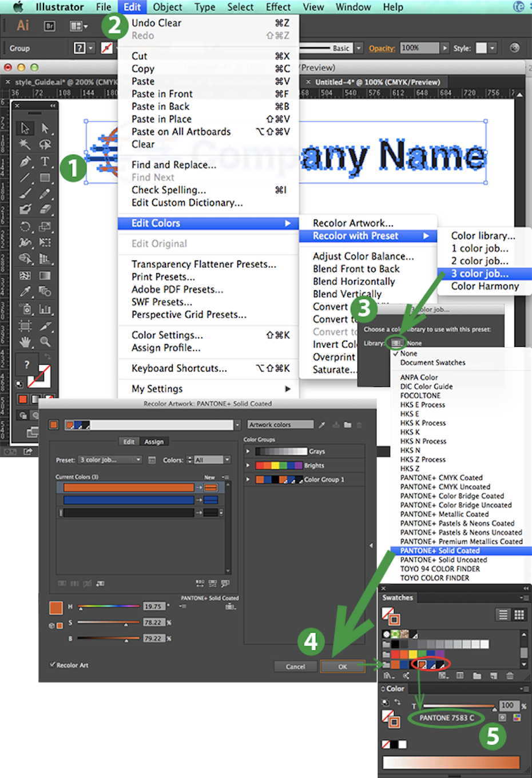This screenshot has width=532, height=778.
Task: Select the Type tool
Action: coord(45,161)
